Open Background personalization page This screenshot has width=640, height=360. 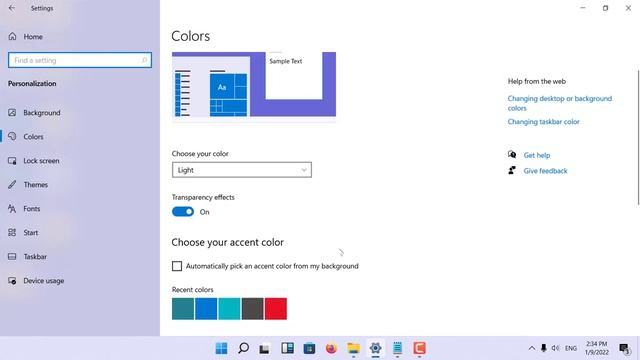42,113
